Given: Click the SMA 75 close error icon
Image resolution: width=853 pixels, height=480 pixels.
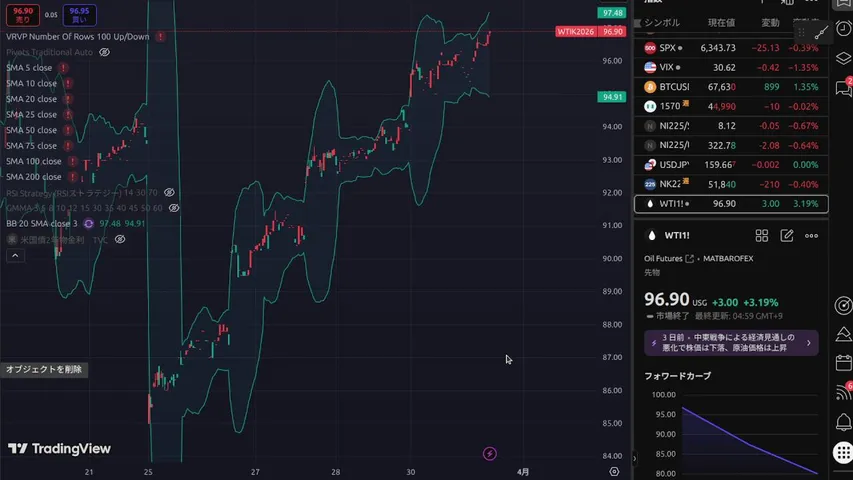Looking at the screenshot, I should pyautogui.click(x=67, y=145).
